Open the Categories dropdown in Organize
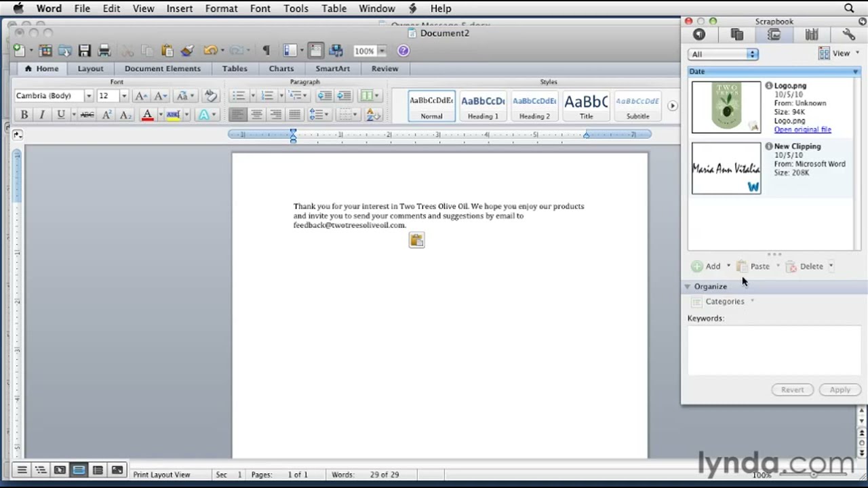 tap(723, 302)
